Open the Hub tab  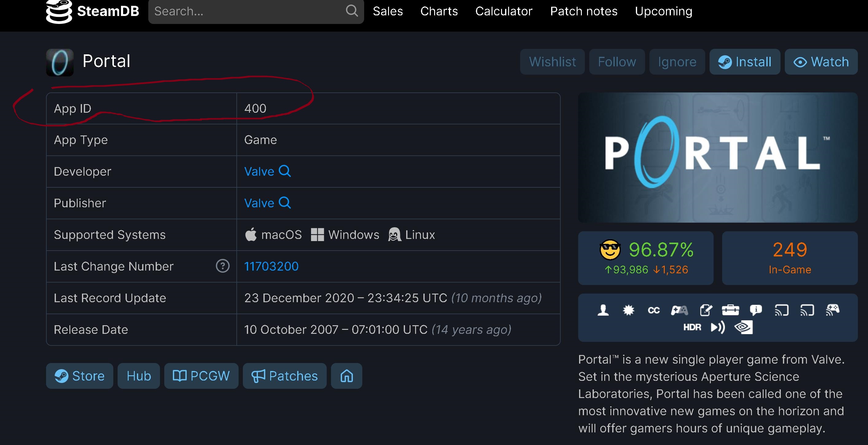tap(139, 375)
